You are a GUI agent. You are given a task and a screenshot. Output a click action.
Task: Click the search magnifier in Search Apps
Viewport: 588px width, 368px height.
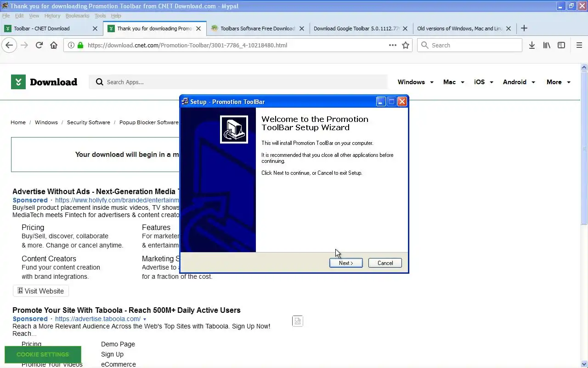tap(99, 82)
